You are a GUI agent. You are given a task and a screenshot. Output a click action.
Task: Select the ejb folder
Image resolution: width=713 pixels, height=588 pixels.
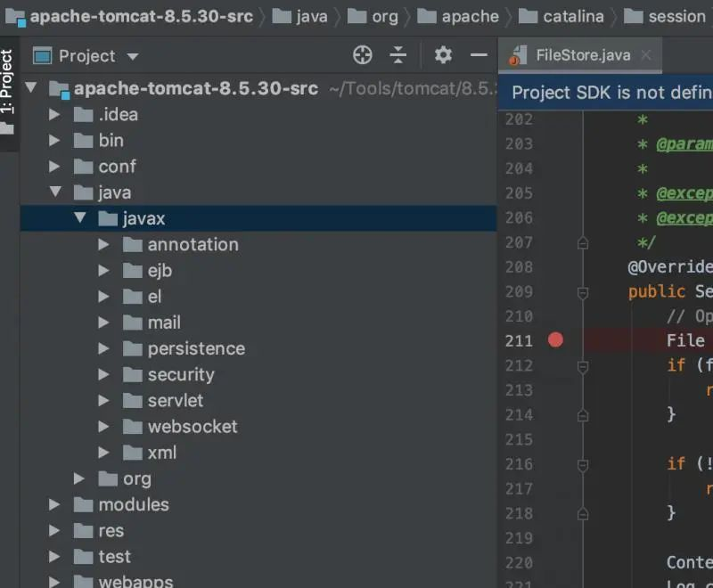pyautogui.click(x=147, y=271)
